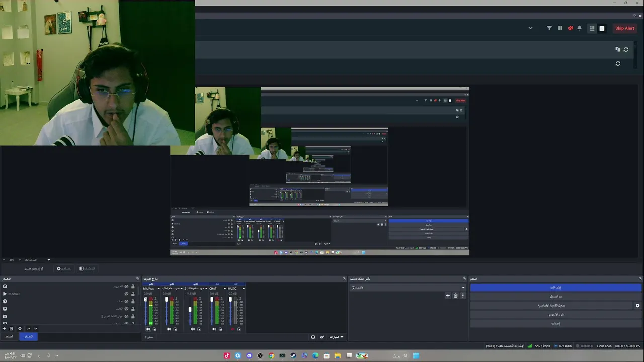Open source properties gear icon
This screenshot has width=644, height=362.
20,329
